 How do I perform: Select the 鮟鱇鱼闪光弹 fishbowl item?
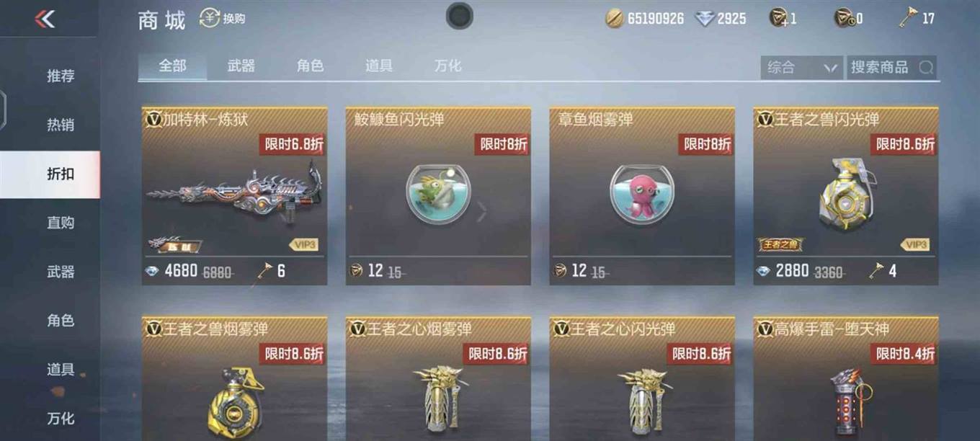[x=438, y=195]
